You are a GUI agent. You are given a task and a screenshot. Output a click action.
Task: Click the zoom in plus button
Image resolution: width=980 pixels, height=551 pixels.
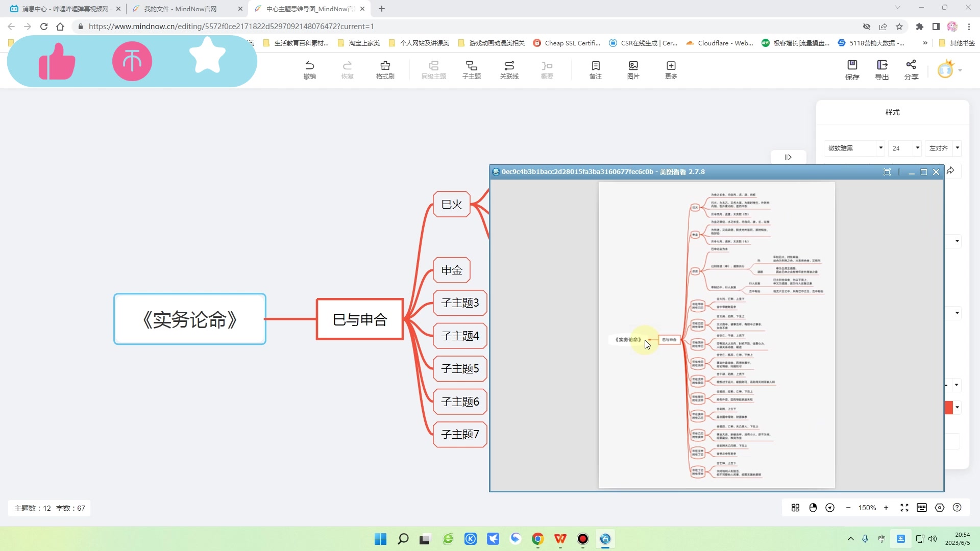point(886,508)
